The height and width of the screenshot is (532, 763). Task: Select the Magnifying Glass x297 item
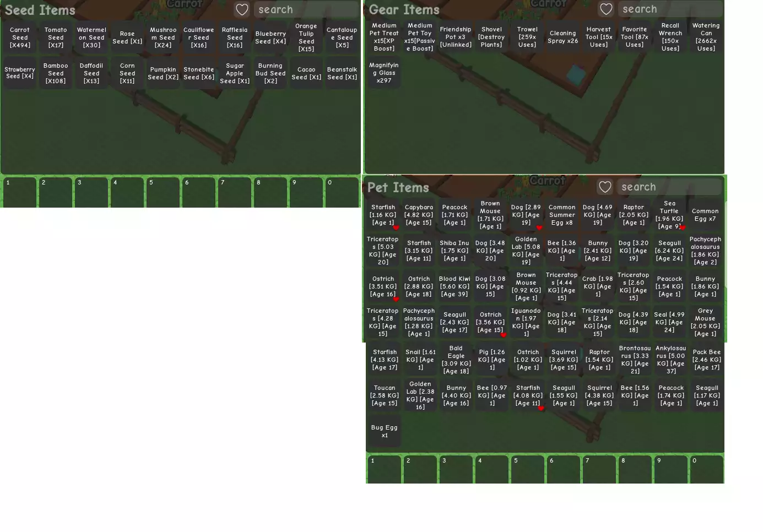click(384, 73)
